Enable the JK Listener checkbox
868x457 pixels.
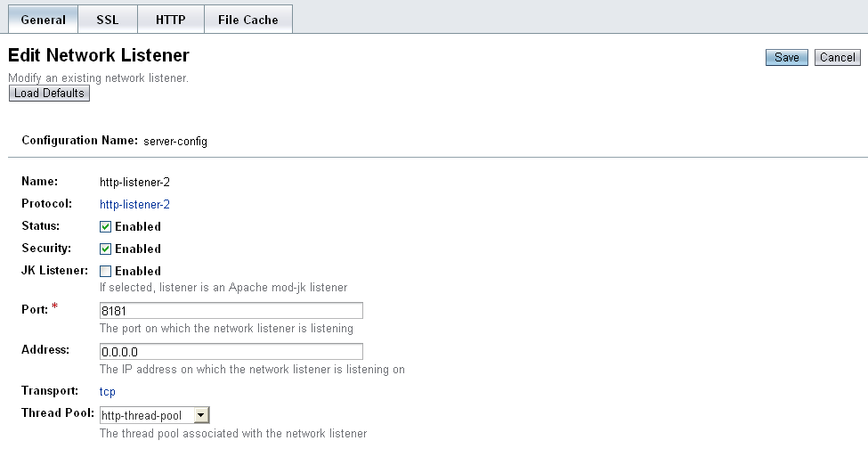(x=105, y=271)
